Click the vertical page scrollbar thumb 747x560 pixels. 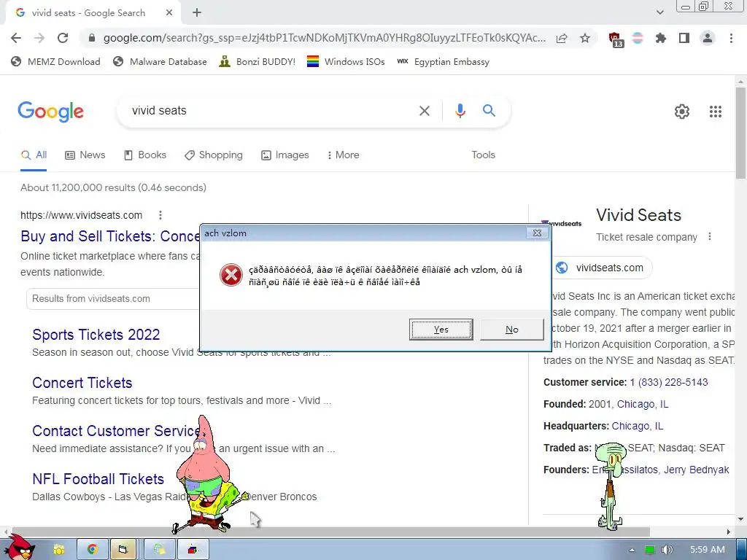741,133
